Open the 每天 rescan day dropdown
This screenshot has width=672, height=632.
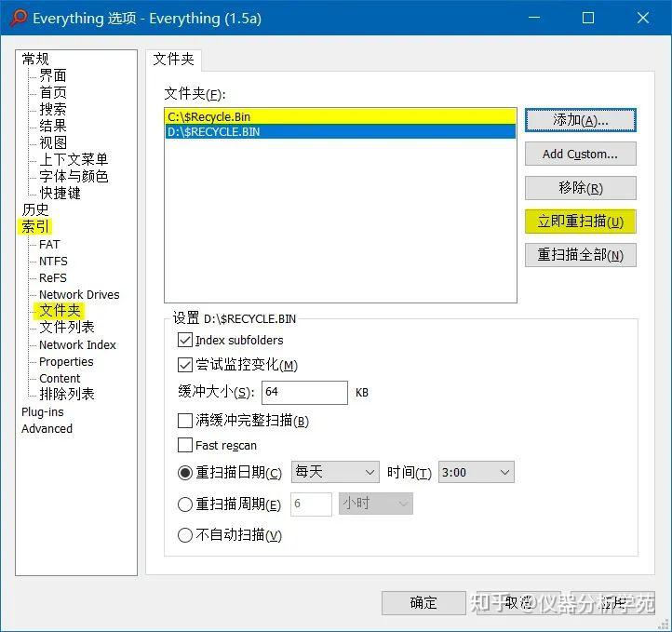[335, 472]
